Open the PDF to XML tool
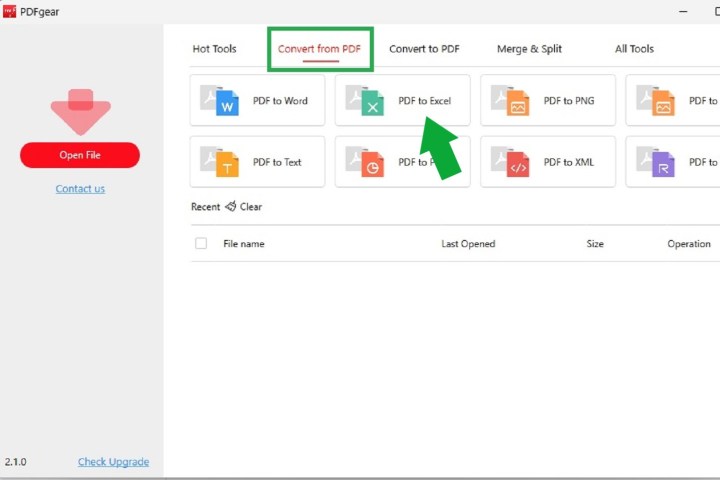Viewport: 720px width, 480px height. (548, 162)
